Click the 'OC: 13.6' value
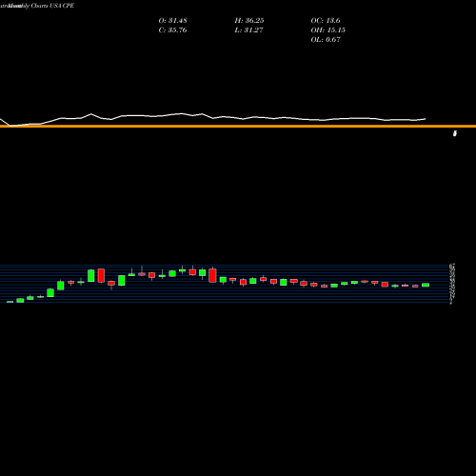The height and width of the screenshot is (476, 476). point(326,21)
